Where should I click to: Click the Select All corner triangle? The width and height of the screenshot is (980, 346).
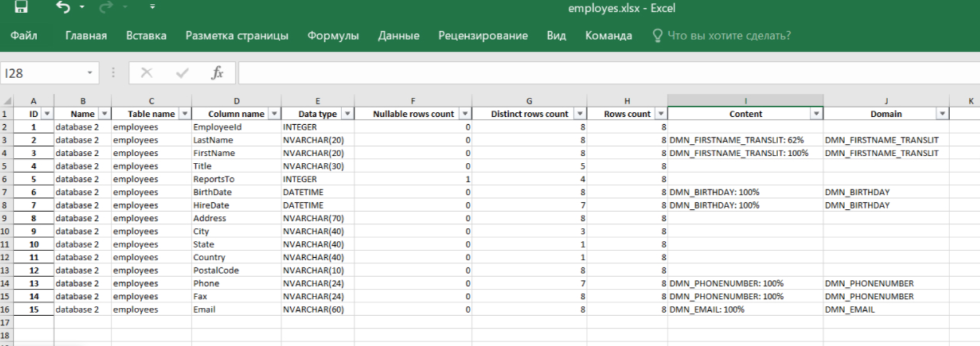click(7, 101)
